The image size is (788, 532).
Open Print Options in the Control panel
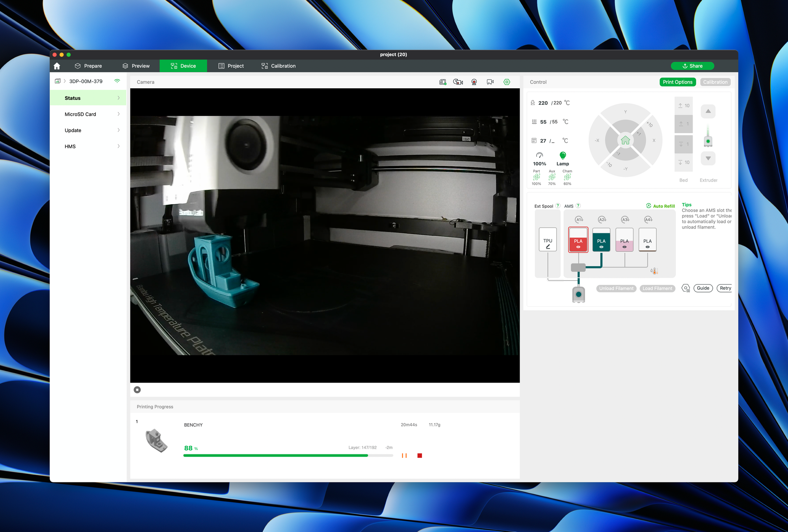[x=678, y=82]
